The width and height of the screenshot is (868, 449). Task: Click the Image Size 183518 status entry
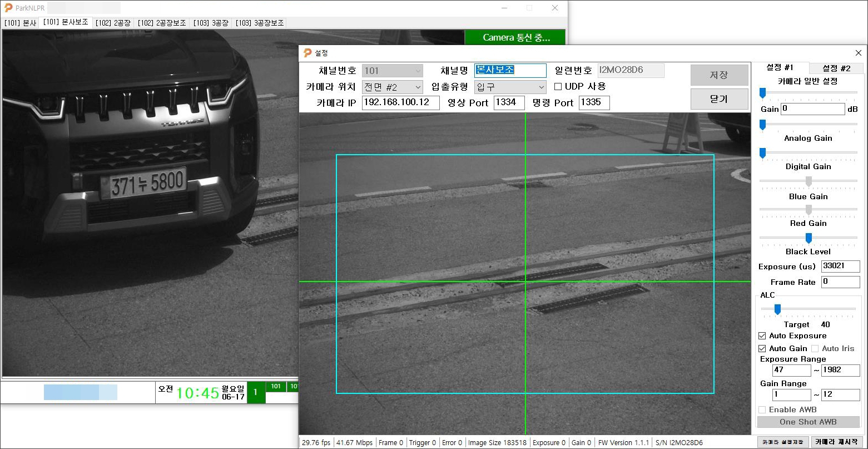497,443
